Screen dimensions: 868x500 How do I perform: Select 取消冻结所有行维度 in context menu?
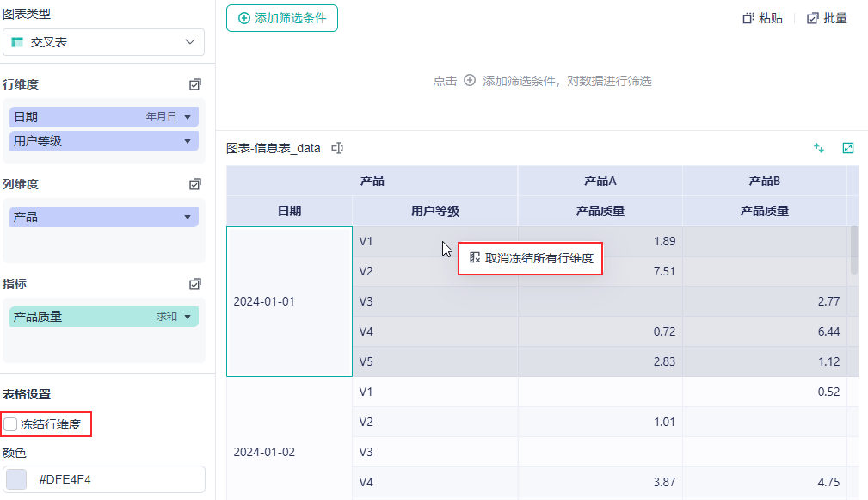coord(530,258)
